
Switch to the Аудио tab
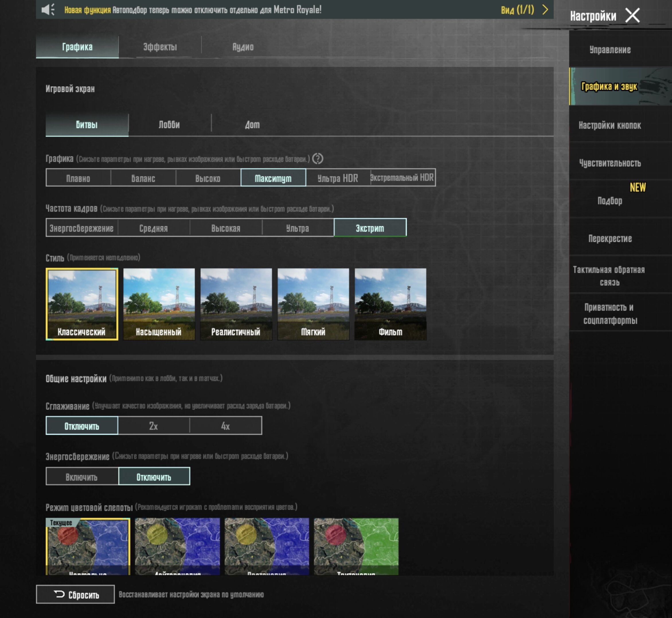(243, 47)
